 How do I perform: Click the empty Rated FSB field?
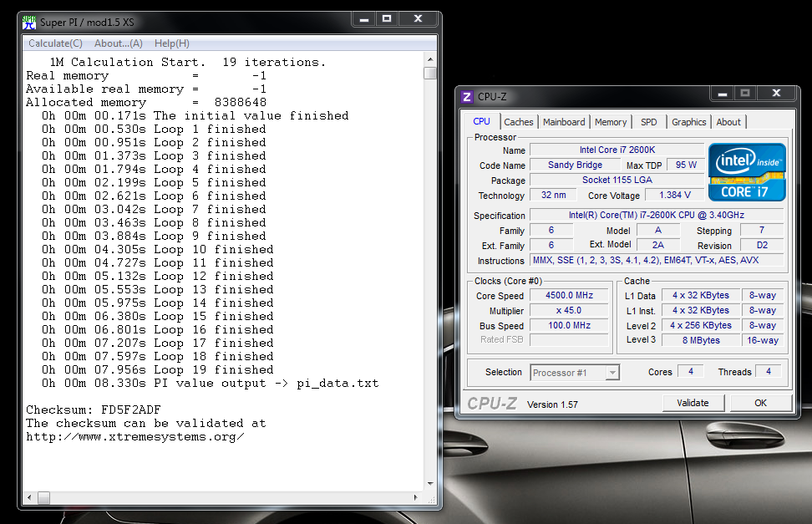coord(569,340)
